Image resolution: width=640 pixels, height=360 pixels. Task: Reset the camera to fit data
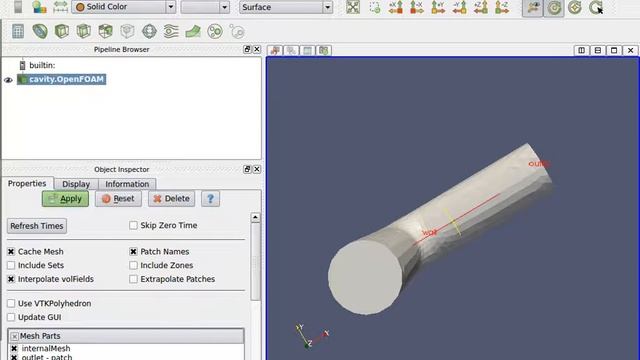(x=353, y=7)
